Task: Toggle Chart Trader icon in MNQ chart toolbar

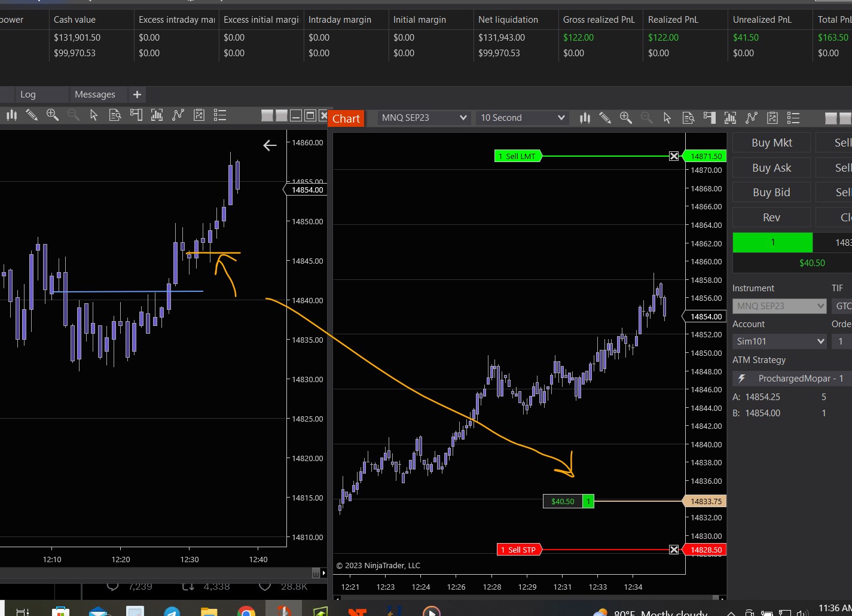Action: click(710, 118)
